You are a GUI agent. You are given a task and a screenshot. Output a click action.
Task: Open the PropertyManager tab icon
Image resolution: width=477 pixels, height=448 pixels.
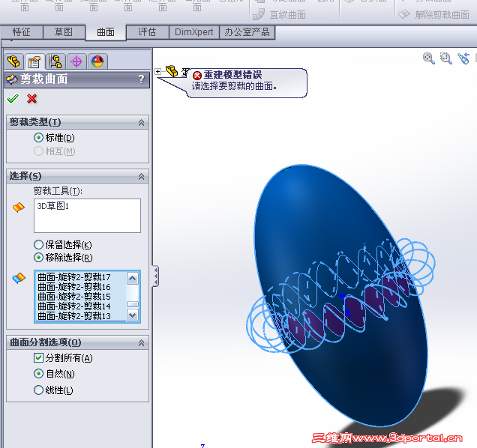(34, 61)
